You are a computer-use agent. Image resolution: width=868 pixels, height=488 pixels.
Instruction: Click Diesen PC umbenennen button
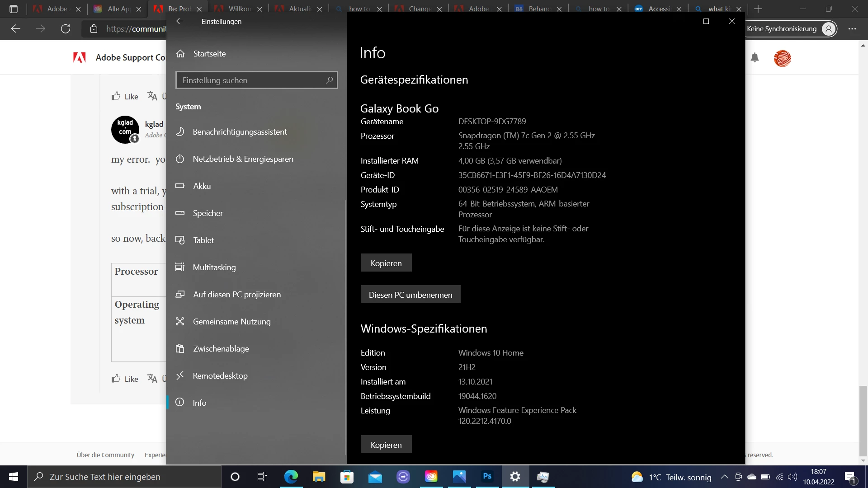(x=410, y=295)
